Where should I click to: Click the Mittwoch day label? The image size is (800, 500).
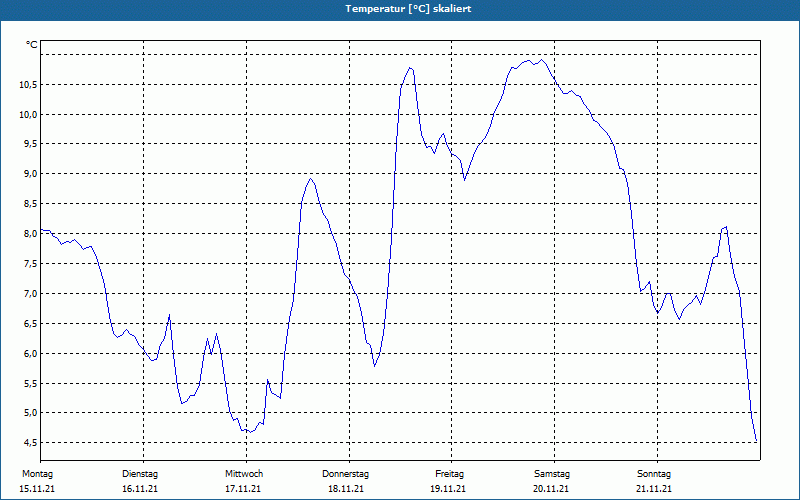click(x=244, y=474)
